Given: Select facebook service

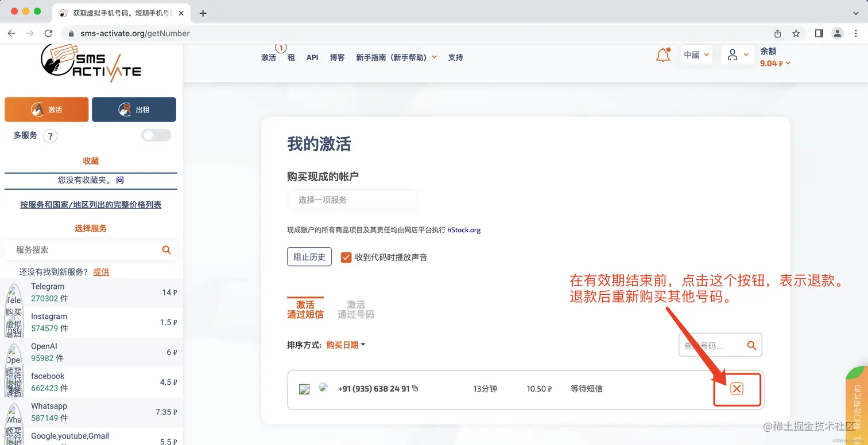Looking at the screenshot, I should tap(91, 382).
